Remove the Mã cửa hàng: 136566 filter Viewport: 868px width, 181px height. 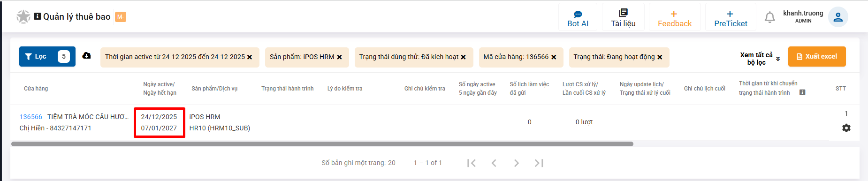pyautogui.click(x=554, y=57)
